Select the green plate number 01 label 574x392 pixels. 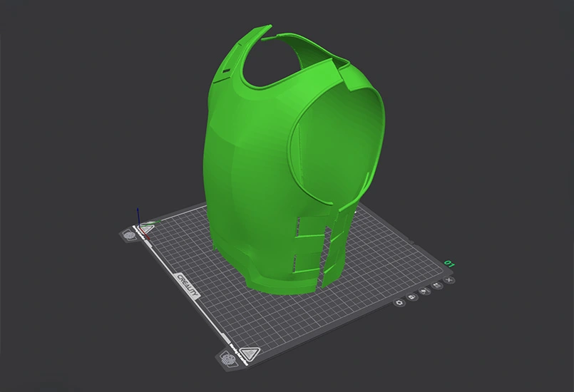(450, 264)
